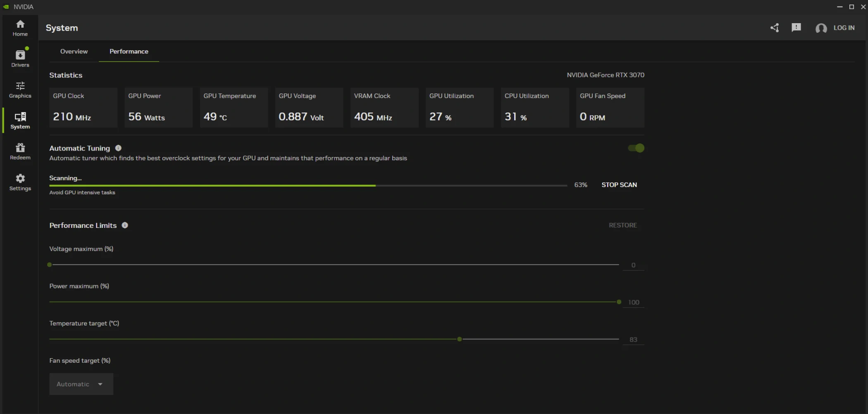Switch to the Overview tab
This screenshot has height=414, width=868.
(x=74, y=51)
